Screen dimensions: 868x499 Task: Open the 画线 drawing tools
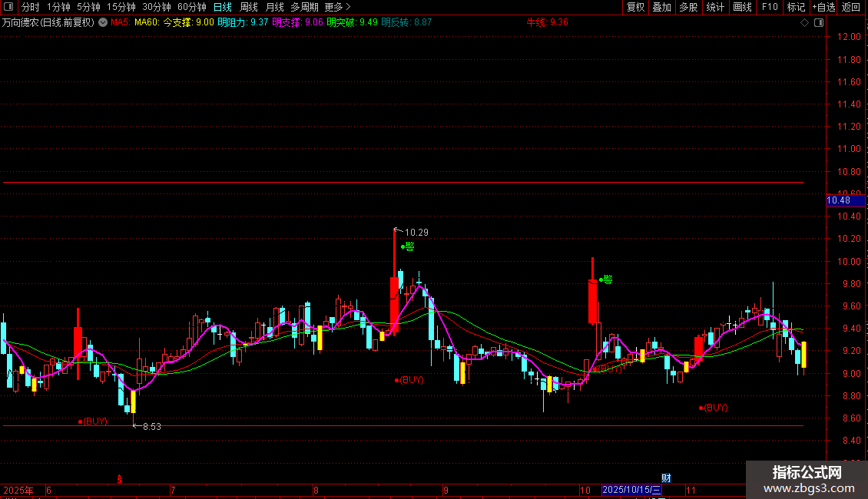742,7
